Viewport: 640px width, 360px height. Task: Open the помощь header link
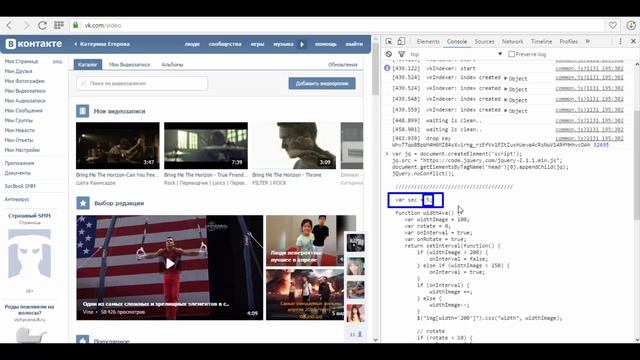[x=326, y=44]
